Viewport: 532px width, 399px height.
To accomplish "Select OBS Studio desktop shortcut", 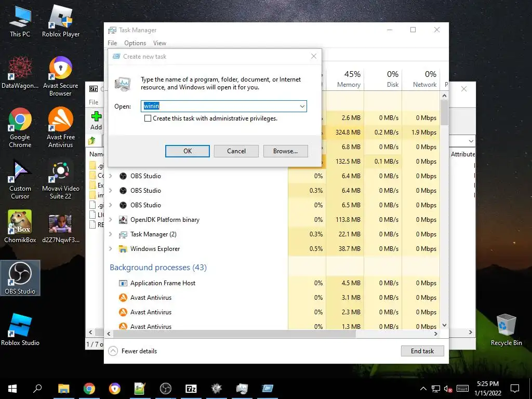I will (20, 278).
